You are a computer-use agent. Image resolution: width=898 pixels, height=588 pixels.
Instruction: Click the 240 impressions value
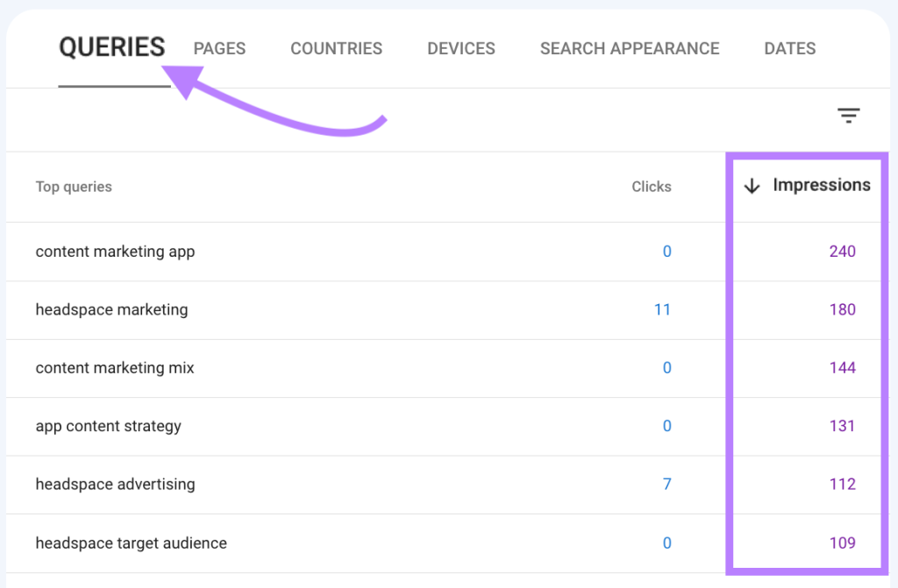pos(842,251)
